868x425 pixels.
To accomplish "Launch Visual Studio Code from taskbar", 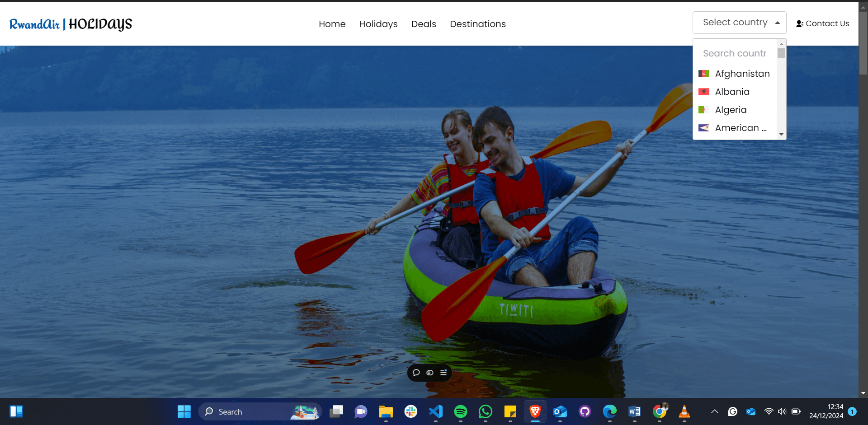I will pyautogui.click(x=436, y=411).
